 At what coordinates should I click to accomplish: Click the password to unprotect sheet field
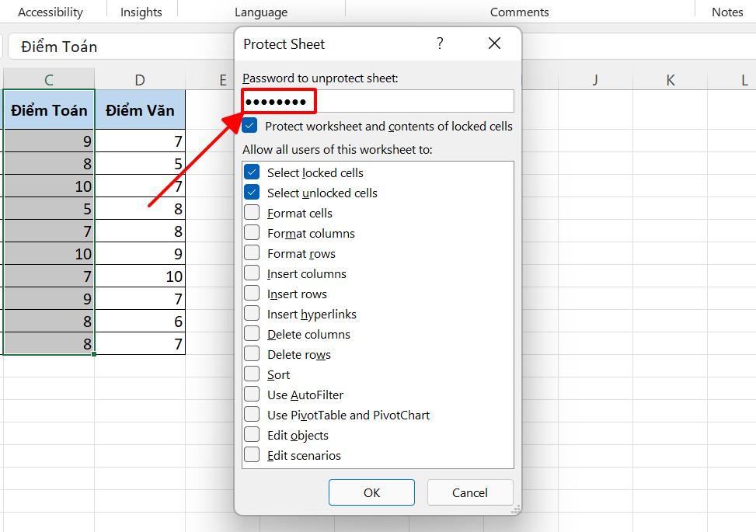[x=378, y=102]
